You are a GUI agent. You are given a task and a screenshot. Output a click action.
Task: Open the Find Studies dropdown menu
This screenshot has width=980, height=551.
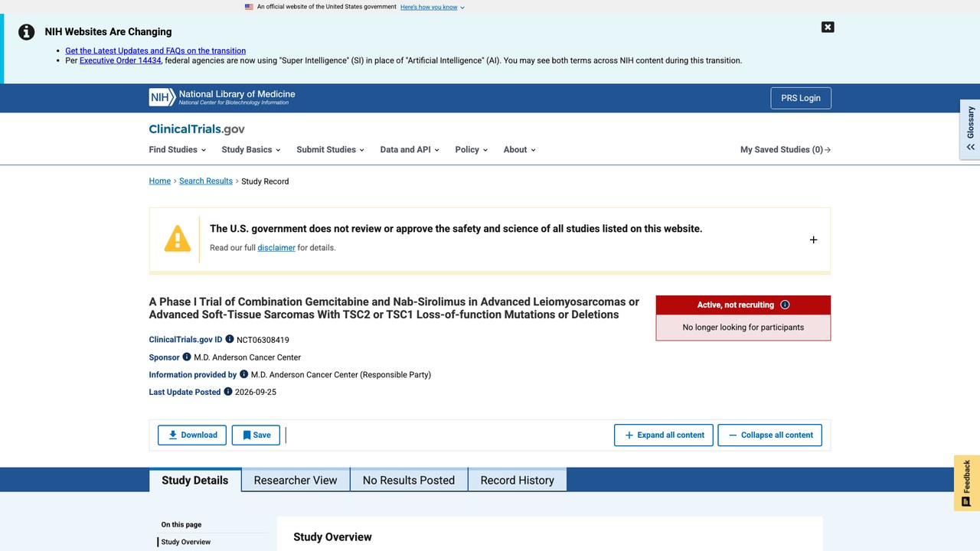click(x=178, y=150)
